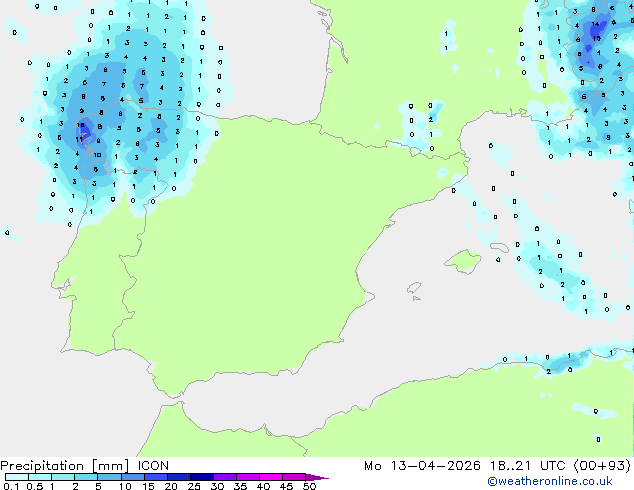Click the 'Precipitation' title word

coord(42,466)
